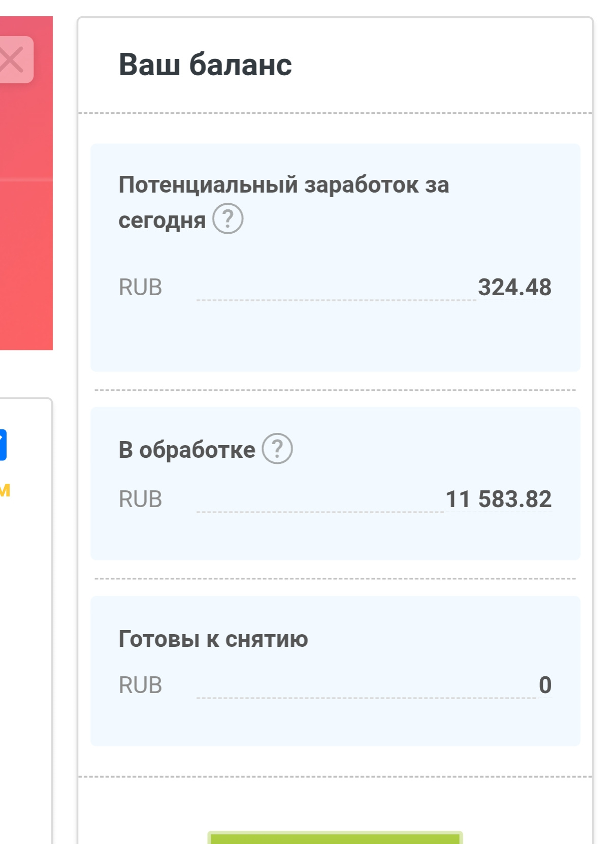This screenshot has height=844, width=616.
Task: Click the 'Готовы к снятию' label
Action: [x=213, y=639]
